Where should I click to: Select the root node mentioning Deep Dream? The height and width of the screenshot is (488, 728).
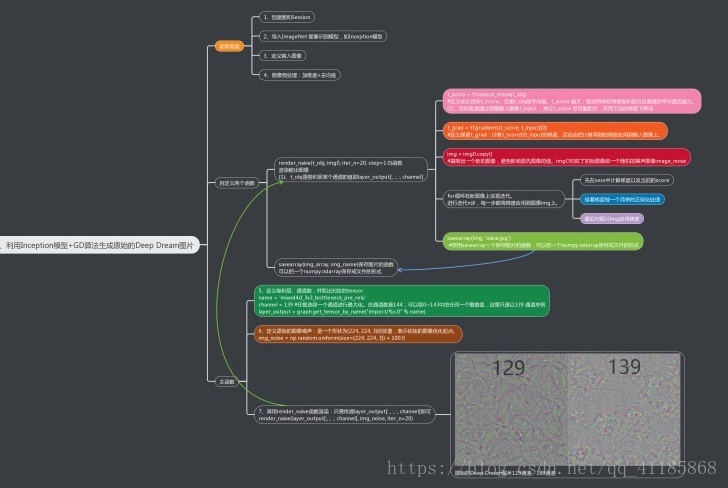[99, 245]
